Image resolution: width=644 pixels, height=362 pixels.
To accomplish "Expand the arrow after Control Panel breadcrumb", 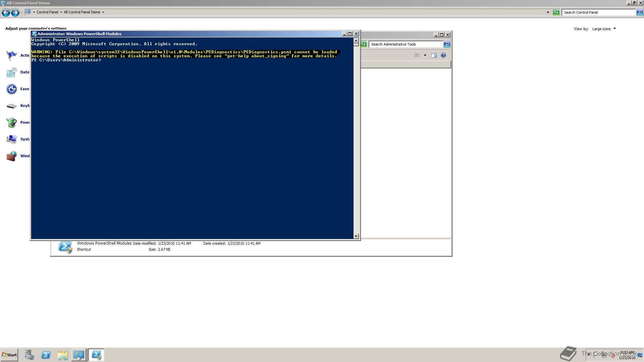I will 61,12.
